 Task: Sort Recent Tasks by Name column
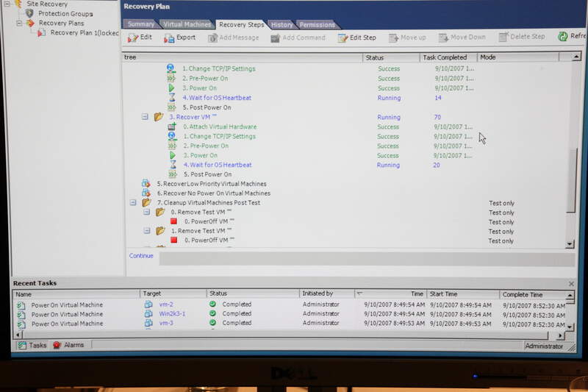pyautogui.click(x=76, y=294)
